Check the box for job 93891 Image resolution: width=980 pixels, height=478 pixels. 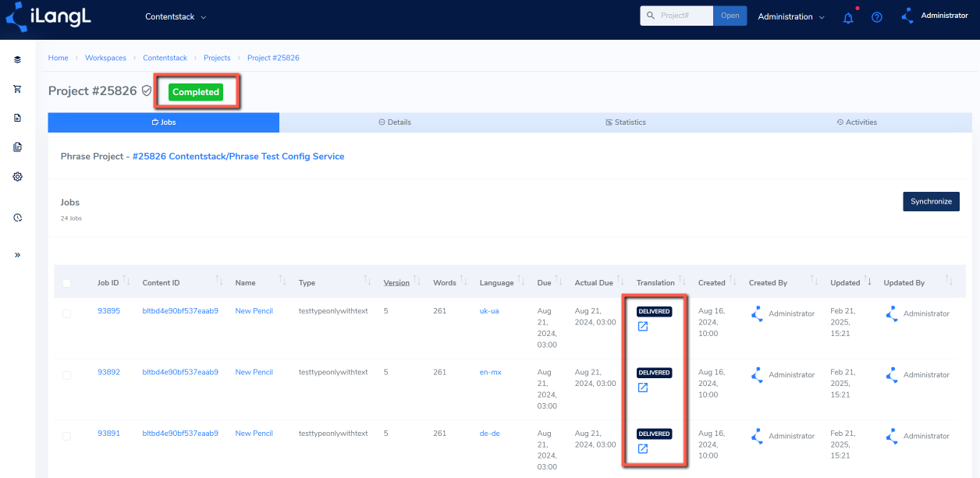click(x=66, y=436)
